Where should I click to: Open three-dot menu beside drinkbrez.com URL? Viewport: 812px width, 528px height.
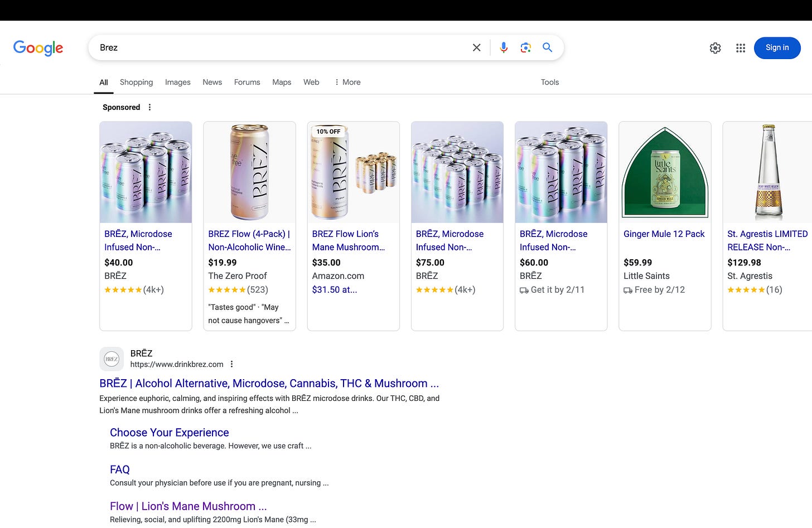(x=231, y=364)
